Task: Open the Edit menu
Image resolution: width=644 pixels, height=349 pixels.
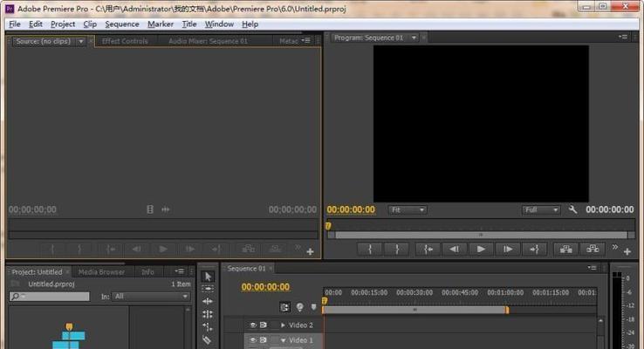Action: (36, 24)
